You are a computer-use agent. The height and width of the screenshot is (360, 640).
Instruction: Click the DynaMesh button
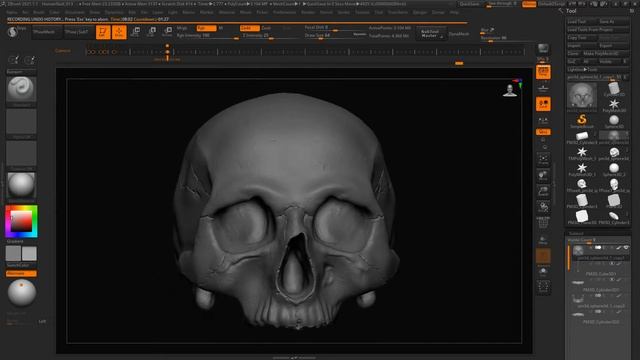[459, 34]
